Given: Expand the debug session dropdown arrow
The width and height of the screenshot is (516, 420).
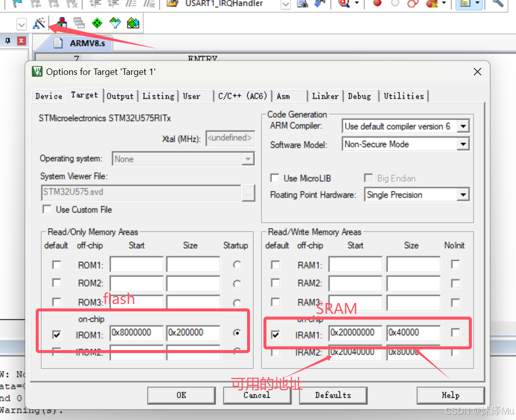Looking at the screenshot, I should click(x=357, y=3).
